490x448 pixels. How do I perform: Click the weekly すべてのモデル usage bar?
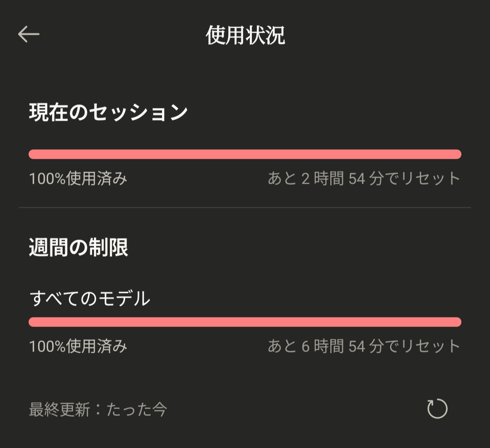[245, 322]
